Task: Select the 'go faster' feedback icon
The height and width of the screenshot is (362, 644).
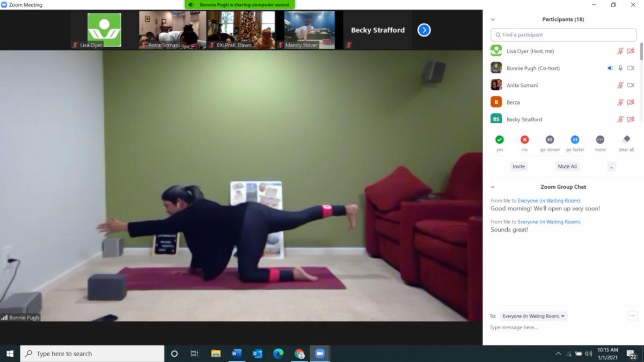Action: (575, 139)
